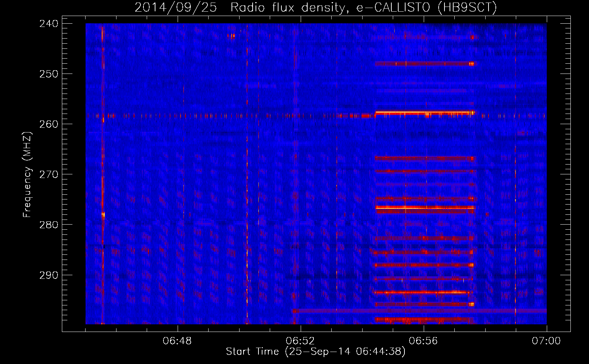The height and width of the screenshot is (364, 589).
Task: Click the 06:48 time tick label
Action: (x=177, y=341)
